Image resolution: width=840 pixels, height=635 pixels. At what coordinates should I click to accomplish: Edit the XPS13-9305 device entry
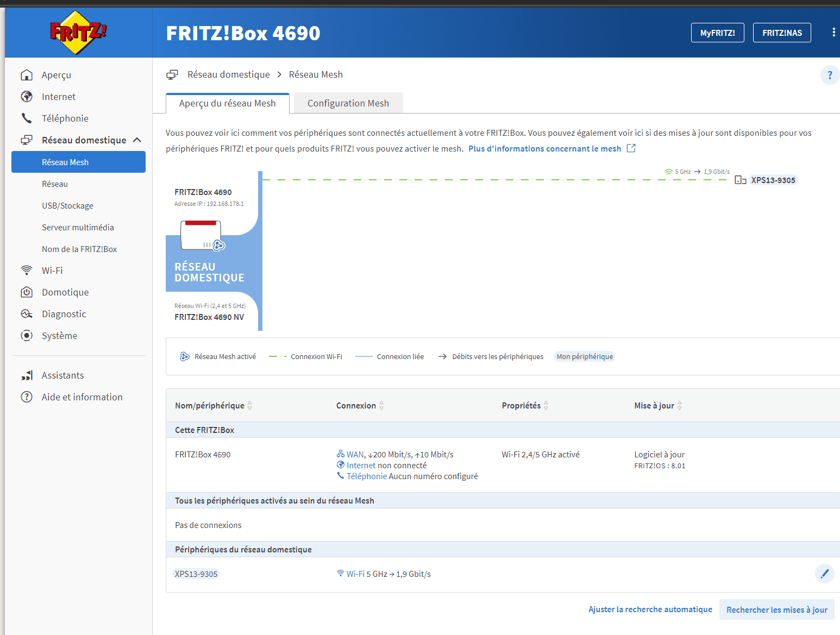[x=824, y=574]
